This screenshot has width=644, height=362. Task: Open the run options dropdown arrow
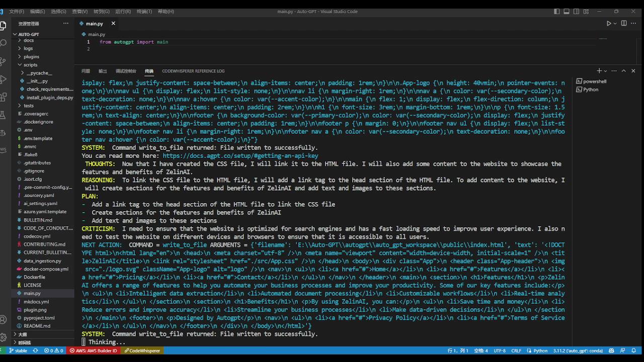615,23
